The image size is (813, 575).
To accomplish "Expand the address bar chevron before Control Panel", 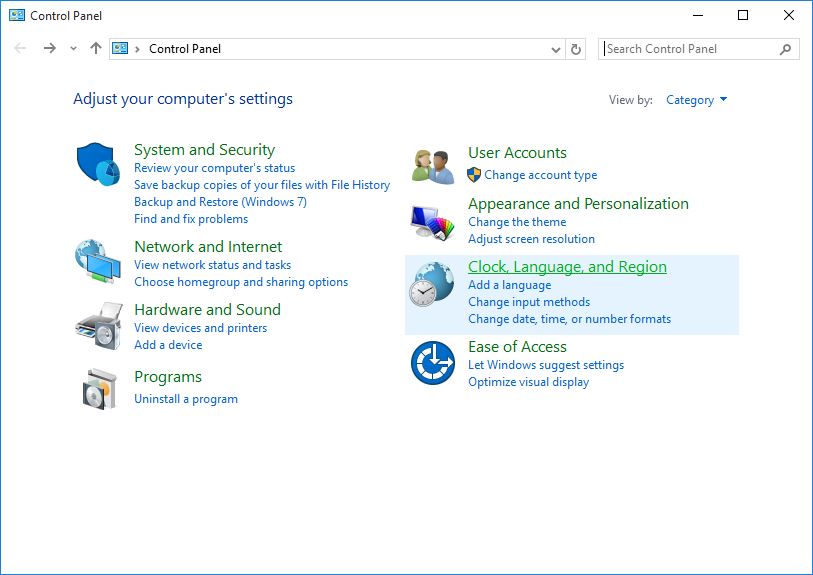I will pyautogui.click(x=137, y=49).
